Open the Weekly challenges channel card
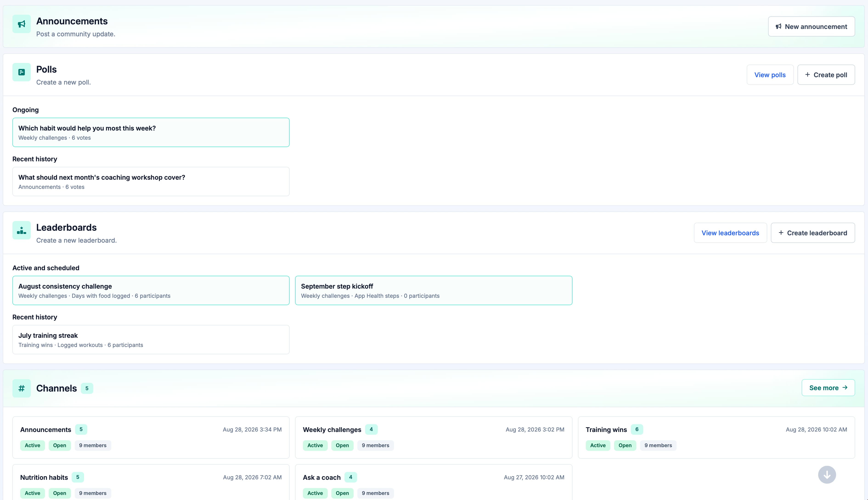This screenshot has height=500, width=868. 433,437
